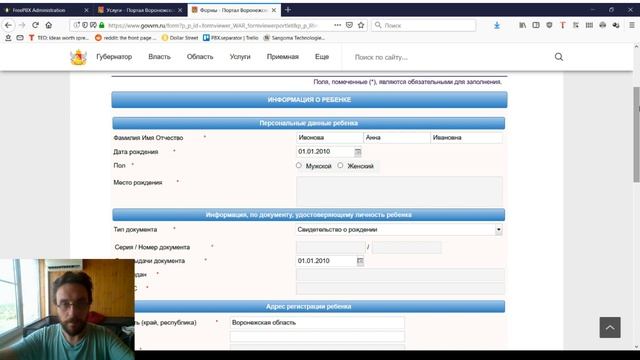Click the browser address bar URL
Screen dimensions: 640x360
[x=212, y=25]
